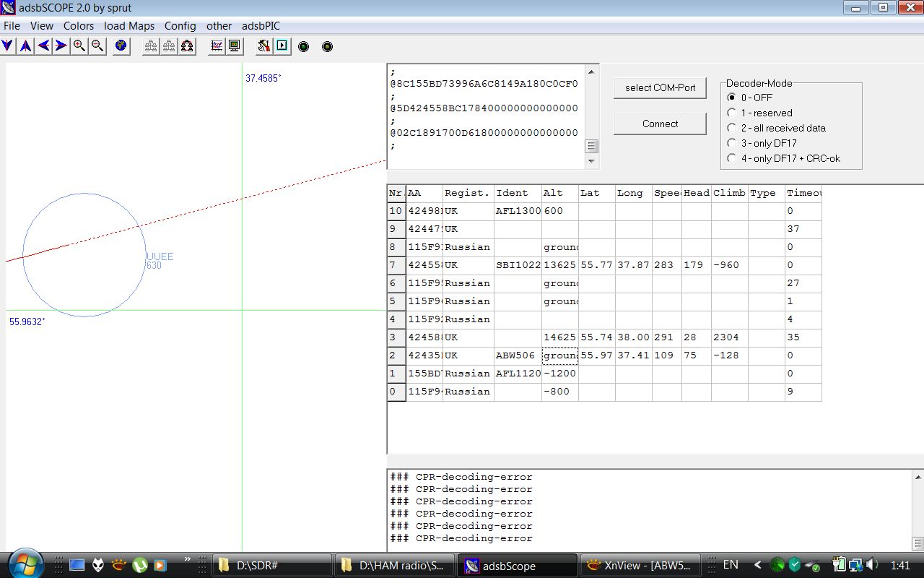Open the tools wrench toolbar icon

[263, 46]
